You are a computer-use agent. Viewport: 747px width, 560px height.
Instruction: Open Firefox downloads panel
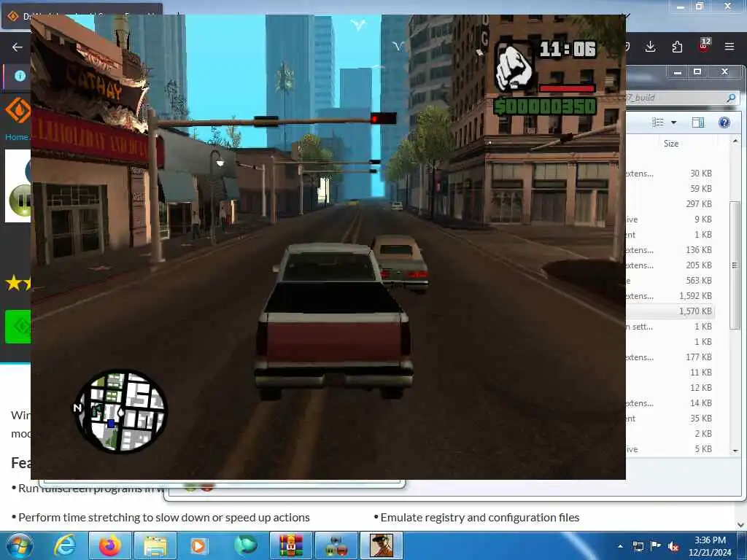click(x=650, y=47)
